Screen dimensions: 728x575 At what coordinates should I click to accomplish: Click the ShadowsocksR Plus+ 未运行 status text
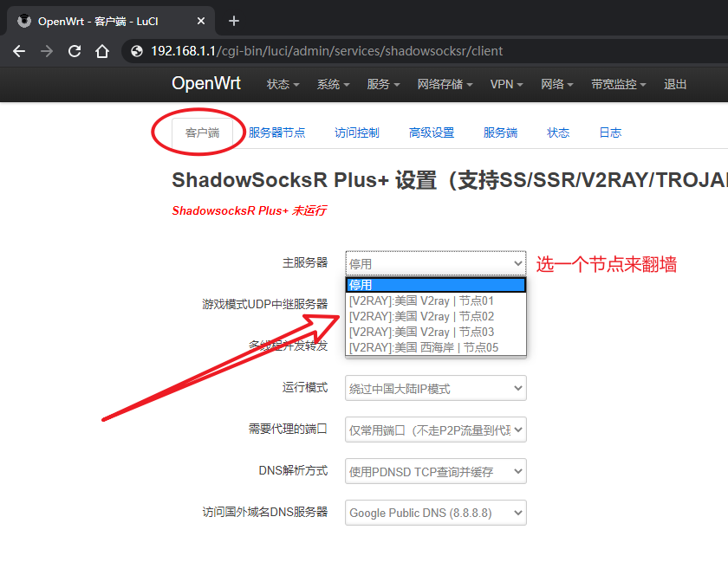click(250, 210)
